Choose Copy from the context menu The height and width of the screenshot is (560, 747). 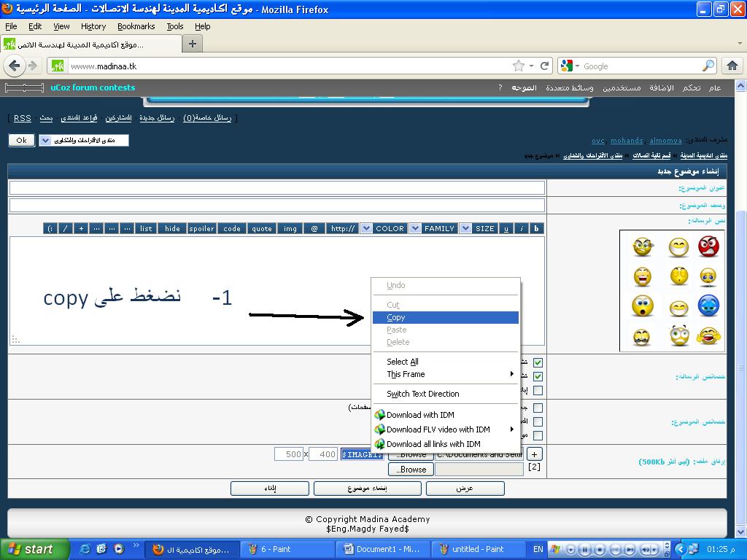tap(446, 318)
